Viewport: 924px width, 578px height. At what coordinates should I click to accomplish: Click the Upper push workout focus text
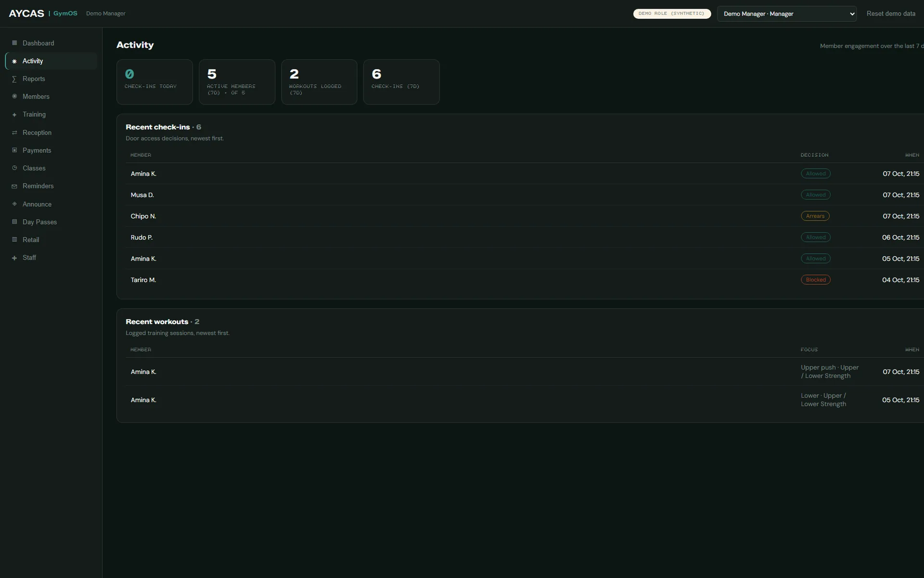[830, 372]
